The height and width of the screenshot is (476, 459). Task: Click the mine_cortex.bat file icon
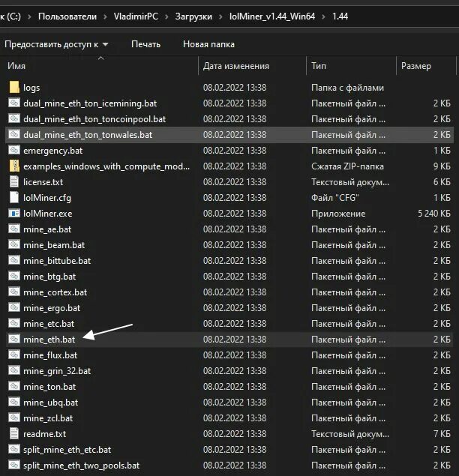pos(14,292)
